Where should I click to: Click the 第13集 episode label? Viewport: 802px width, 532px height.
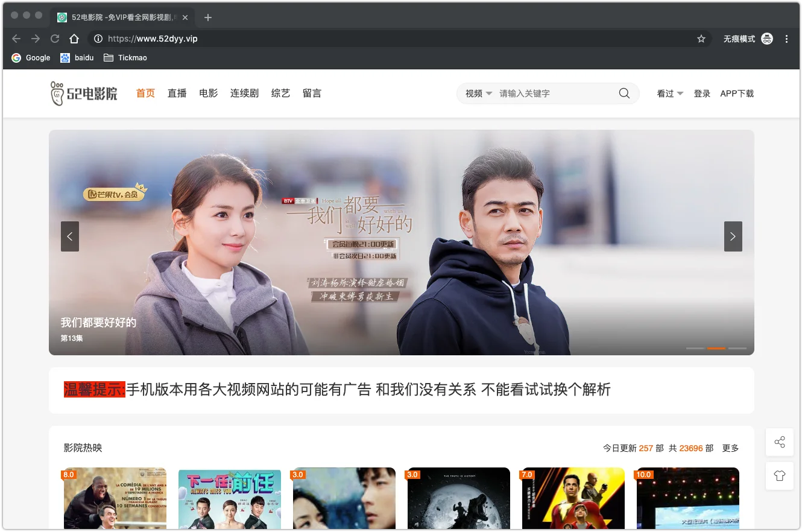(72, 338)
